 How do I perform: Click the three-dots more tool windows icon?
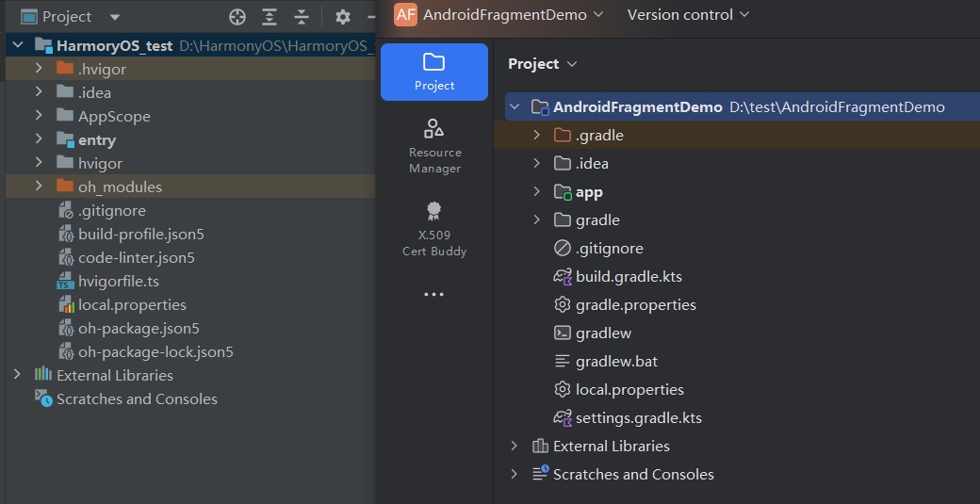[433, 294]
